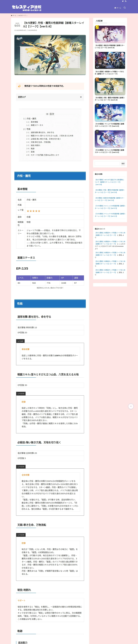Click the ホーム breadcrumb link
Screen dimensions: 138x644
click(x=14, y=15)
